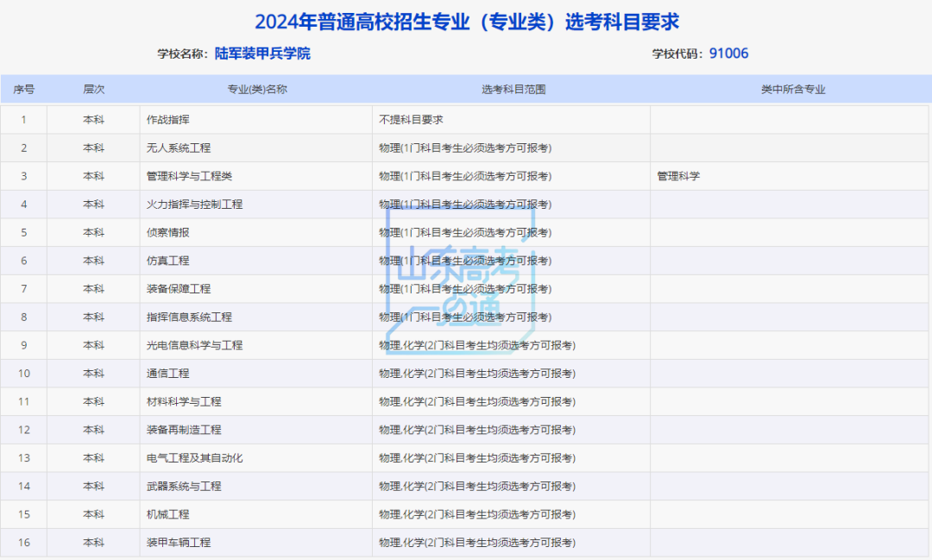Click the school name link 陆军装甲兵学院
This screenshot has width=932, height=560.
(x=261, y=53)
